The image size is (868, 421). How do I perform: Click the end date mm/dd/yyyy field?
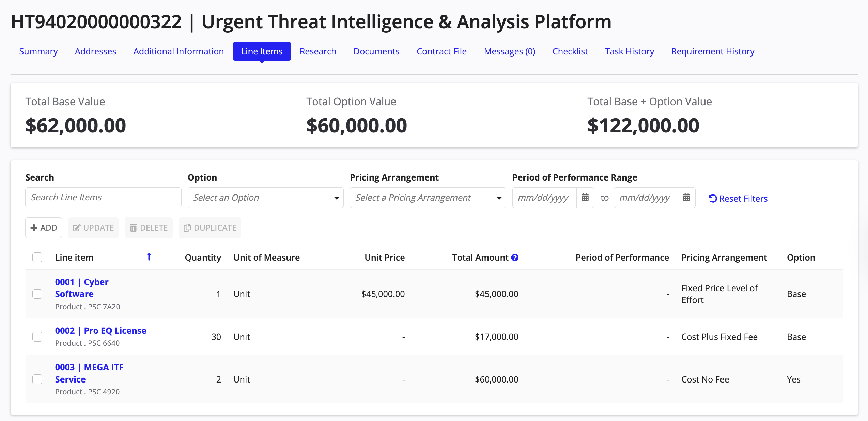click(646, 198)
